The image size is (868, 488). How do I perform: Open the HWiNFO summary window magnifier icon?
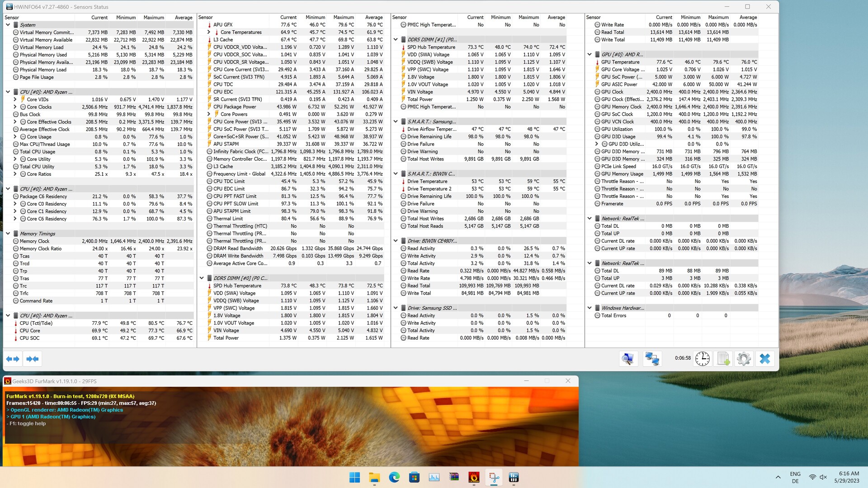(627, 359)
